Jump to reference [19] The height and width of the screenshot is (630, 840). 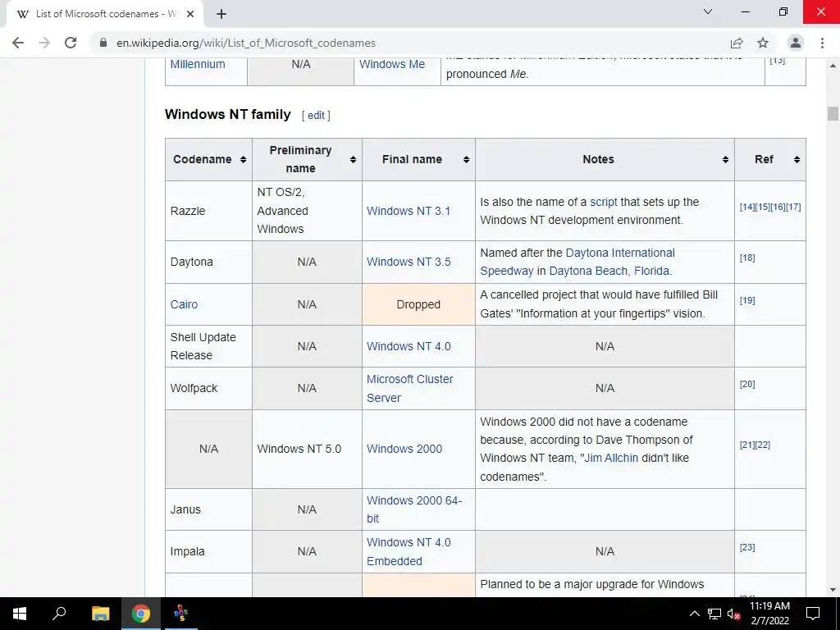[x=747, y=300]
